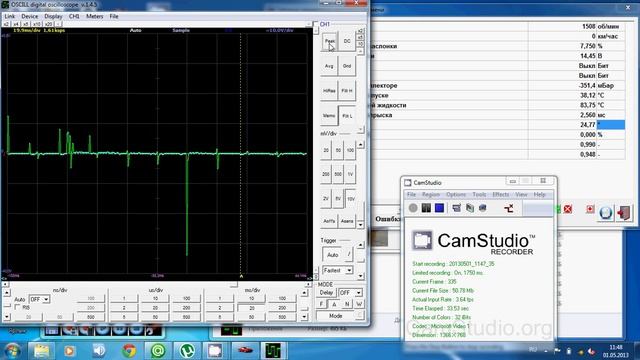Image resolution: width=640 pixels, height=360 pixels.
Task: Select the 10V per division button
Action: [x=351, y=199]
